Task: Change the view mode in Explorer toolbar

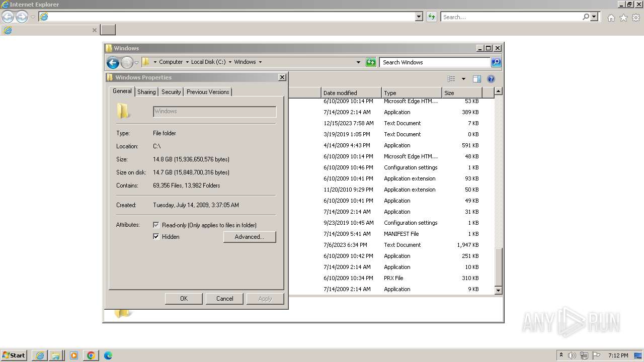Action: point(451,79)
